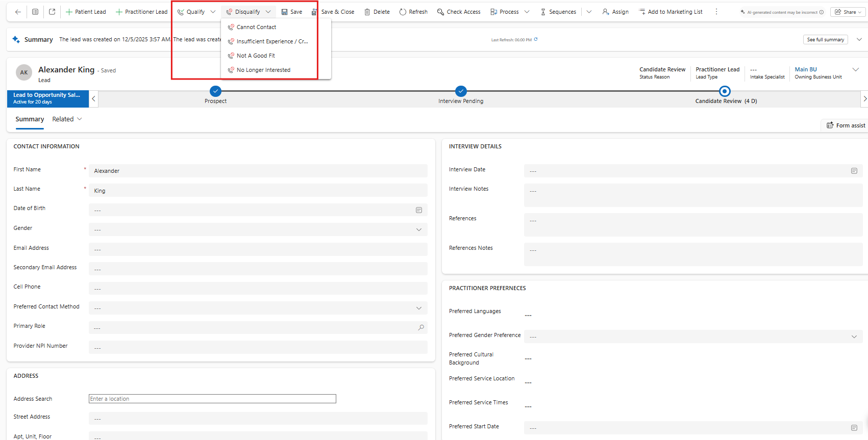Expand the Qualify split-button chevron
The height and width of the screenshot is (440, 868).
click(x=213, y=12)
